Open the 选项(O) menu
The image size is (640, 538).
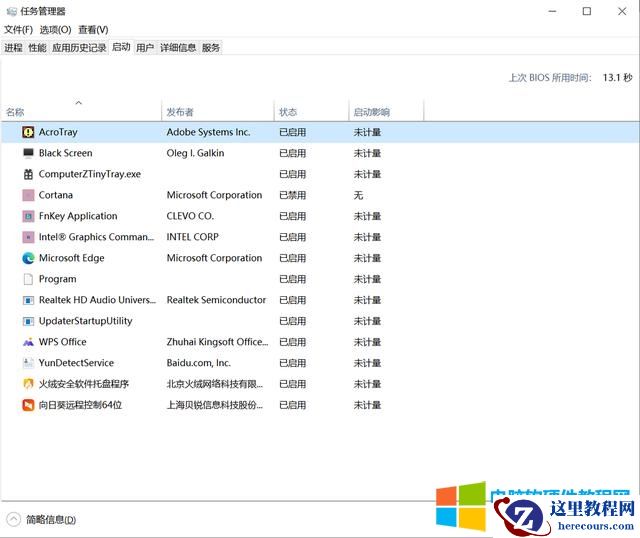[x=55, y=29]
